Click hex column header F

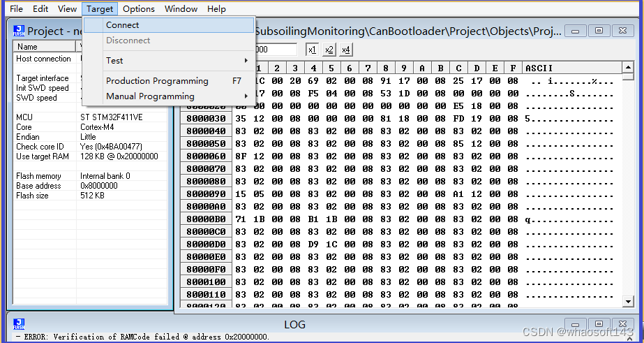click(x=513, y=68)
